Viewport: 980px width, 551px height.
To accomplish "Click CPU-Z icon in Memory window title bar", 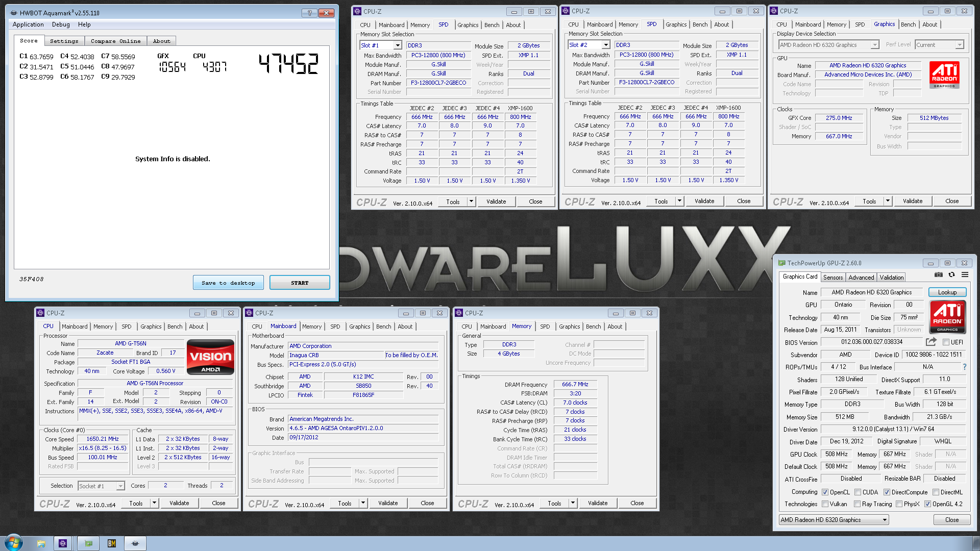I will tap(458, 313).
